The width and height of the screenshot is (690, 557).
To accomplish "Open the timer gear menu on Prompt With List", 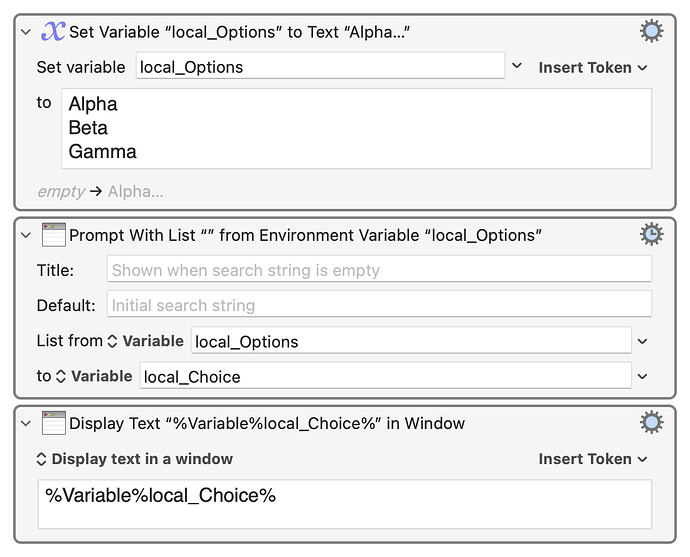I will point(651,235).
